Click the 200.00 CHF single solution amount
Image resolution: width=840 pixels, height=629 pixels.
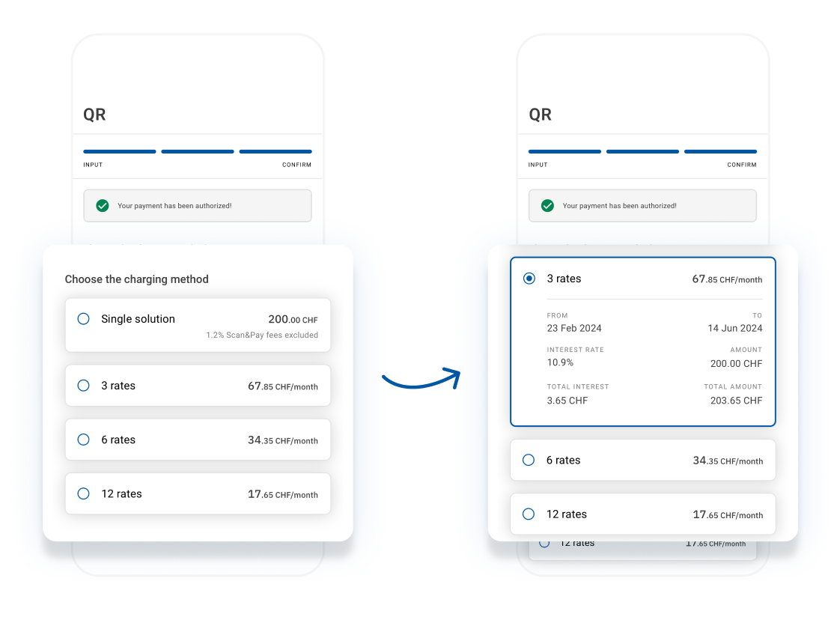point(293,319)
